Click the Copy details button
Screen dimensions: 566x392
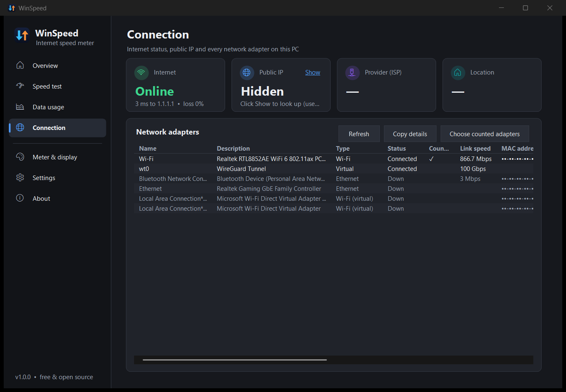click(x=410, y=134)
